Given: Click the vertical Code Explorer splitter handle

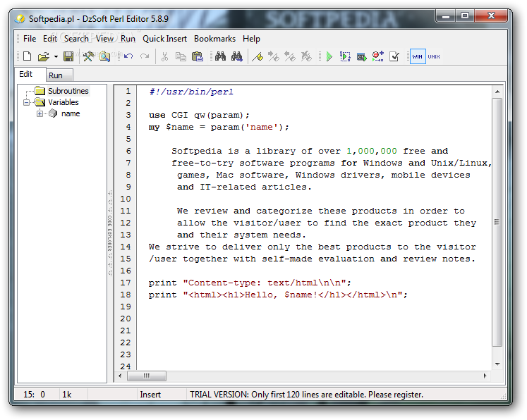Looking at the screenshot, I should tap(110, 233).
